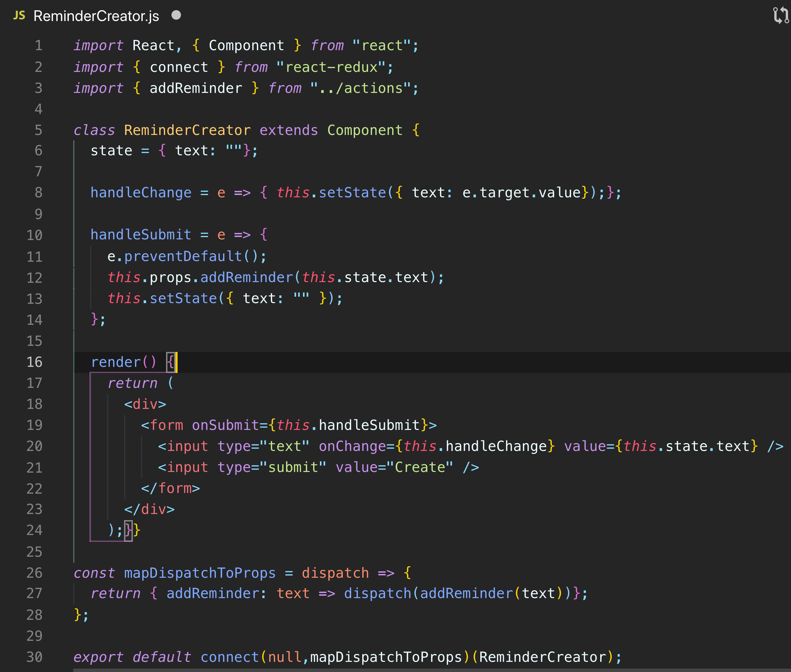Click the unsaved changes dot beside the filename

pyautogui.click(x=176, y=16)
